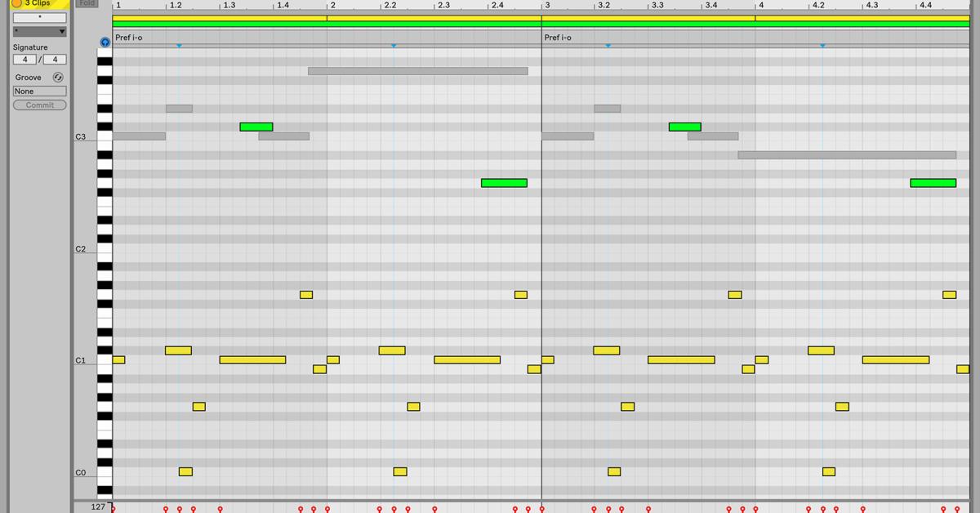Click the green clip bar over bar 3
This screenshot has width=980, height=513.
[x=648, y=25]
